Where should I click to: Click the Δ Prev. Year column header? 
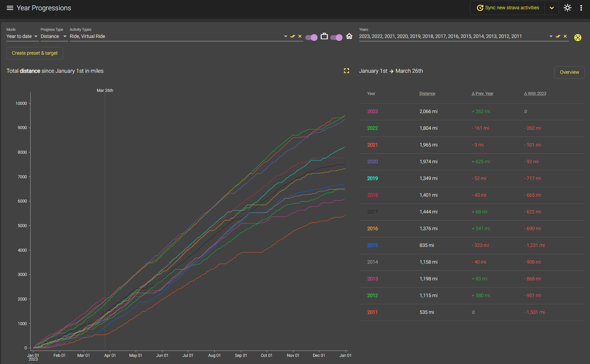coord(482,94)
